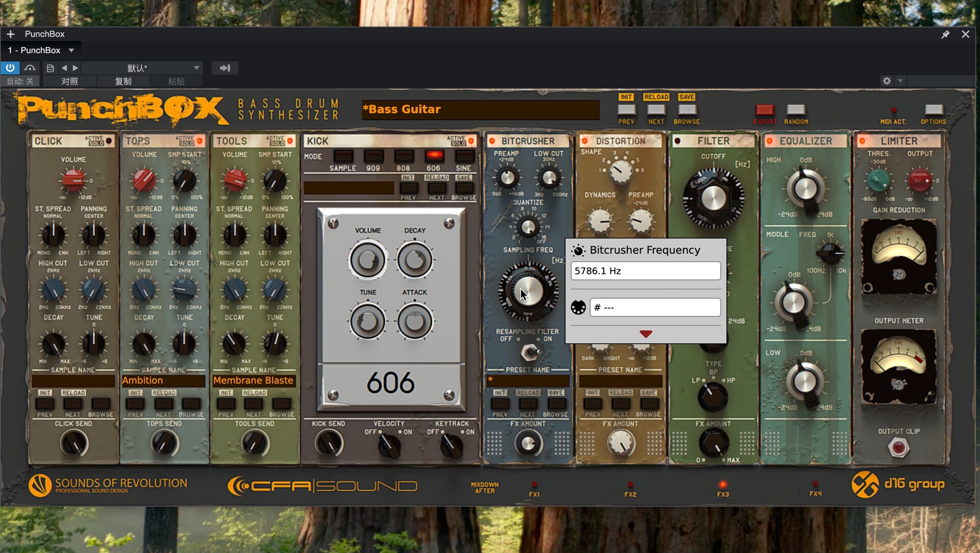
Task: Click the pin window icon
Action: (945, 34)
